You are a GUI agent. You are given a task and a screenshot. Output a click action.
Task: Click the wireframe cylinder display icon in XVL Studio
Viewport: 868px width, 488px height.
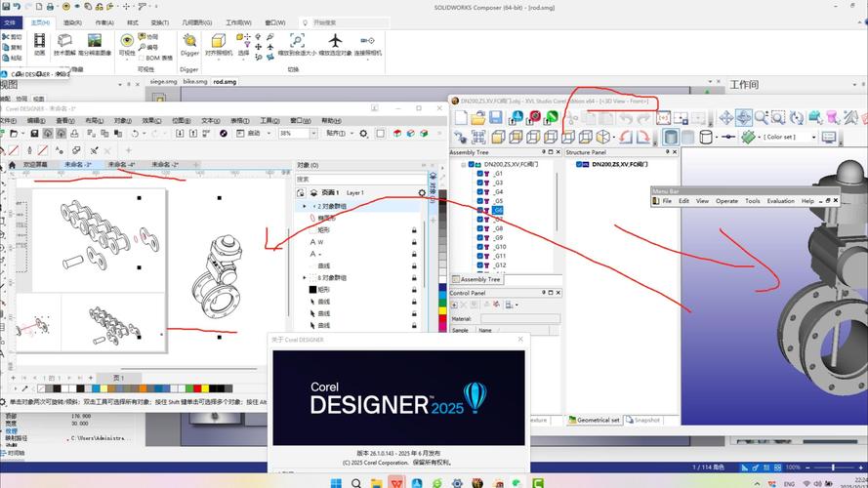706,137
